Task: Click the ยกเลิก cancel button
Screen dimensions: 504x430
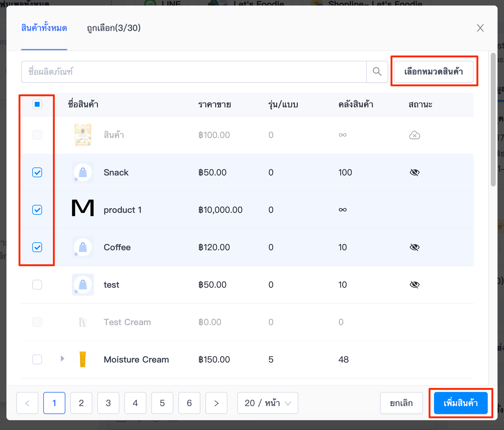Action: (401, 403)
